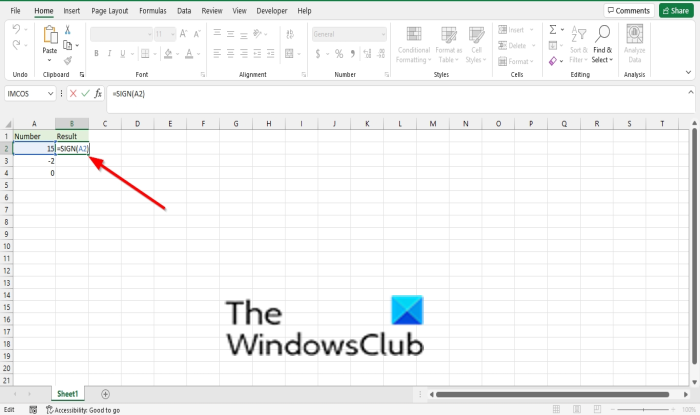Open Format as Table gallery
Screen dimensions: 700x415
pyautogui.click(x=449, y=45)
